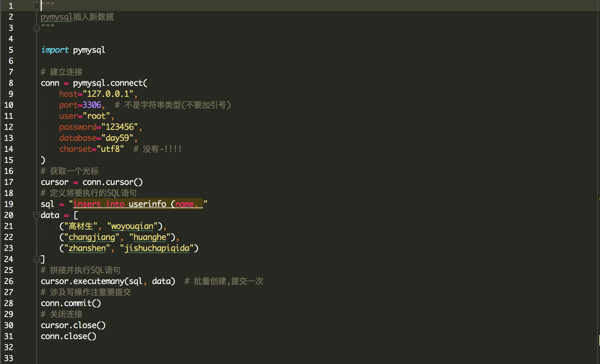Click the warning stripe mark beside line 19
This screenshot has width=600, height=364.
pyautogui.click(x=599, y=199)
